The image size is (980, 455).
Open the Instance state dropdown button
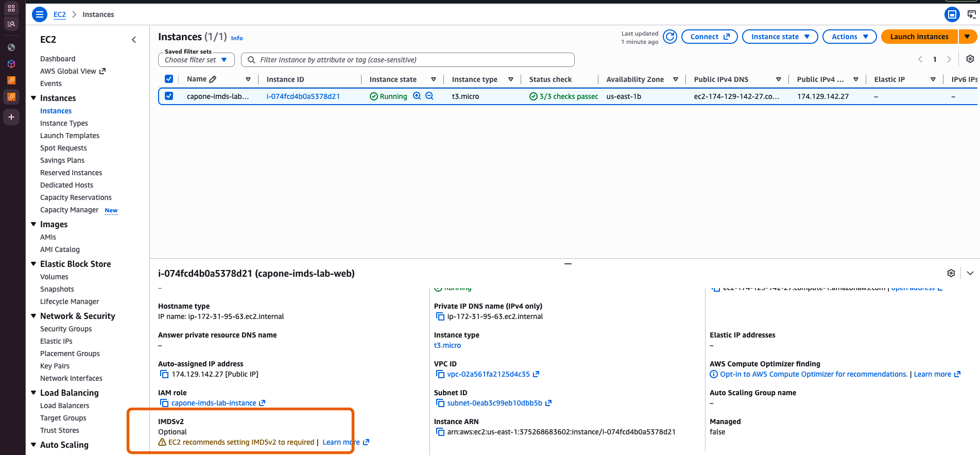coord(780,37)
